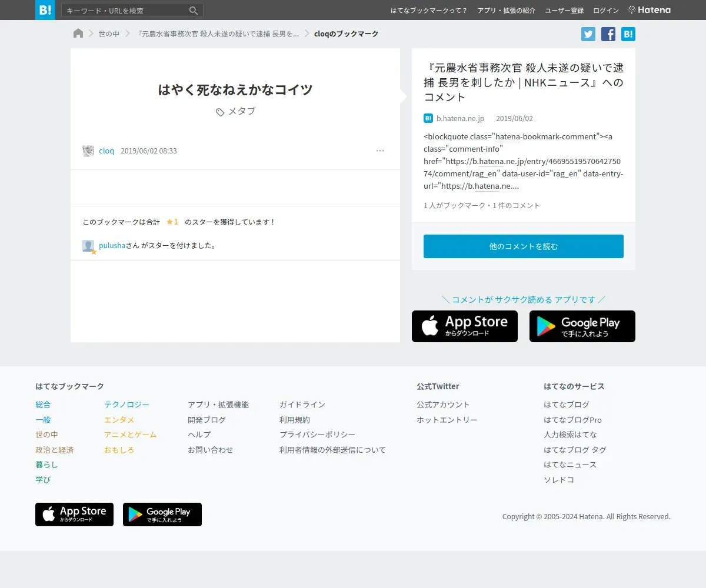This screenshot has height=588, width=706.
Task: Download from the large App Store badge
Action: 465,326
